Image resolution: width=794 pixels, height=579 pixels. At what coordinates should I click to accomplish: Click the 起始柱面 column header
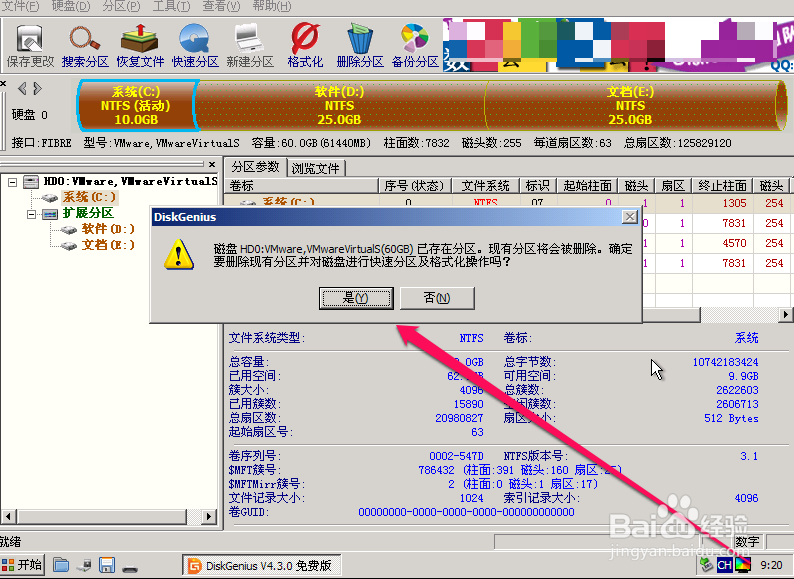coord(587,185)
